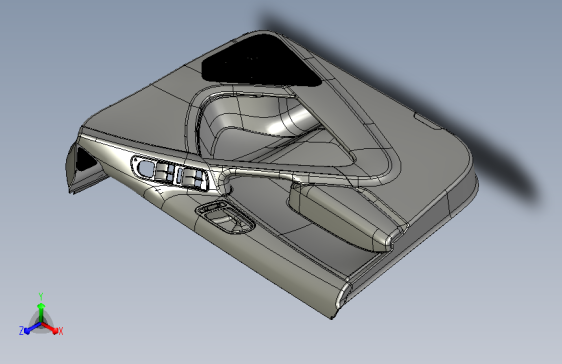This screenshot has width=562, height=364.
Task: Click the red X axis arrow on the triad
Action: [x=51, y=327]
